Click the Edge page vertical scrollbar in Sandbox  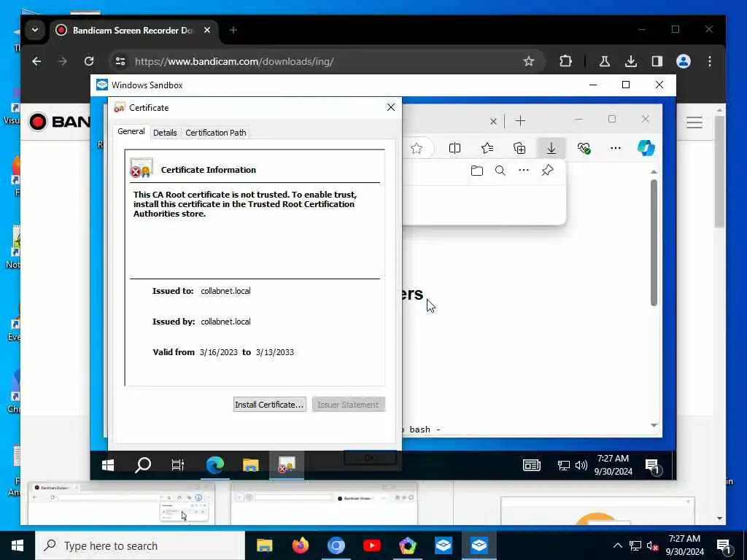[x=654, y=243]
